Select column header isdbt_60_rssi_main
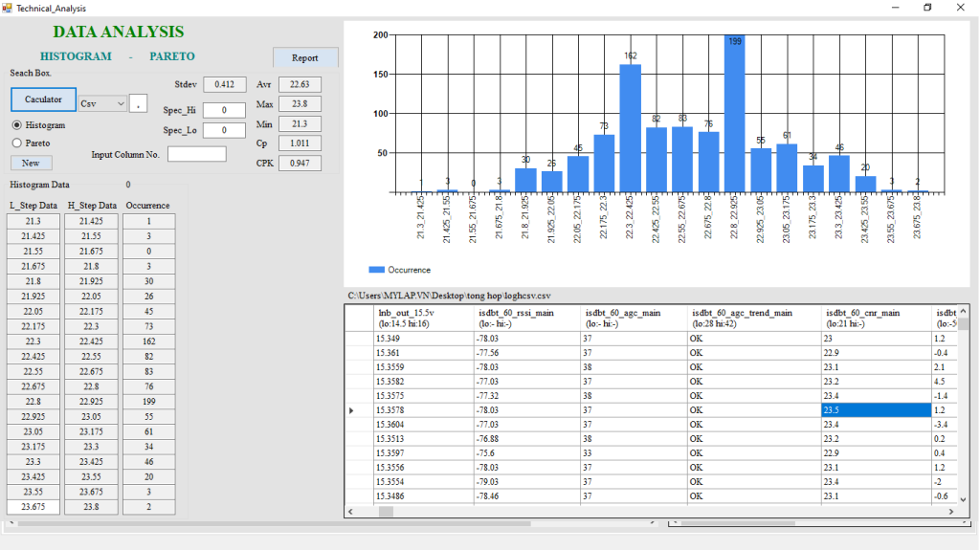The height and width of the screenshot is (550, 980). [527, 319]
